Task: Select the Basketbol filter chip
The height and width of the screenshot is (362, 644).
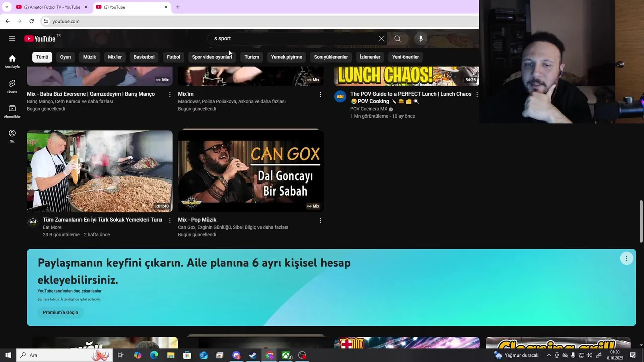Action: click(x=144, y=57)
